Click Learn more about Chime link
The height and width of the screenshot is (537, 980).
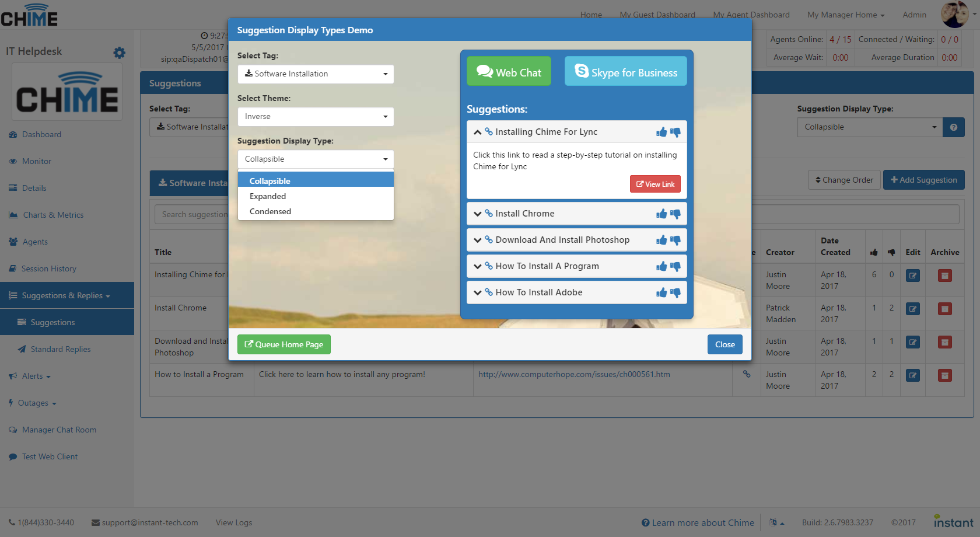[698, 522]
